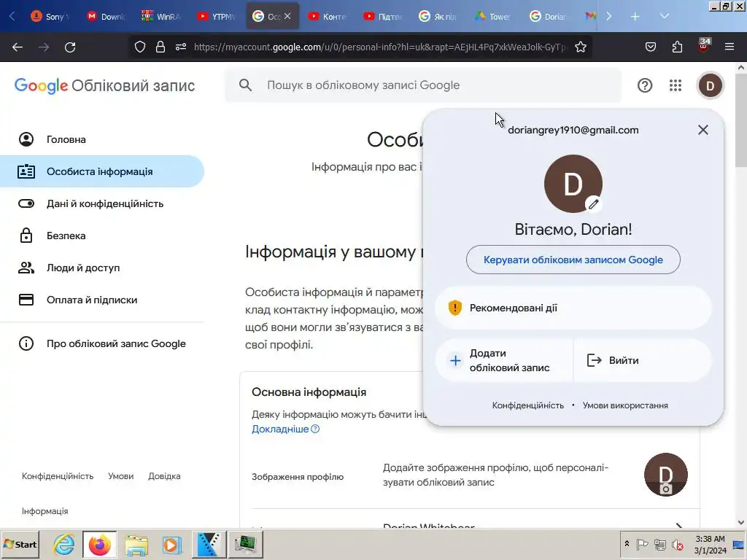
Task: Switch to the Dorian Google tab
Action: 549,17
